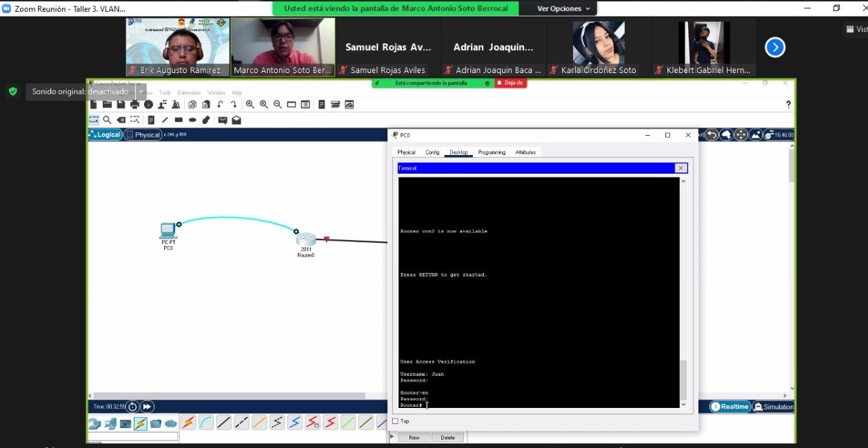Open the Physical tab in PC0 window
This screenshot has height=448, width=868.
point(406,152)
